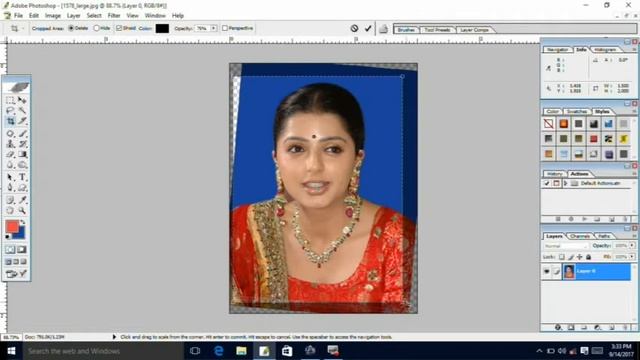
Task: Toggle Lock transparent pixels checkbox
Action: point(562,257)
